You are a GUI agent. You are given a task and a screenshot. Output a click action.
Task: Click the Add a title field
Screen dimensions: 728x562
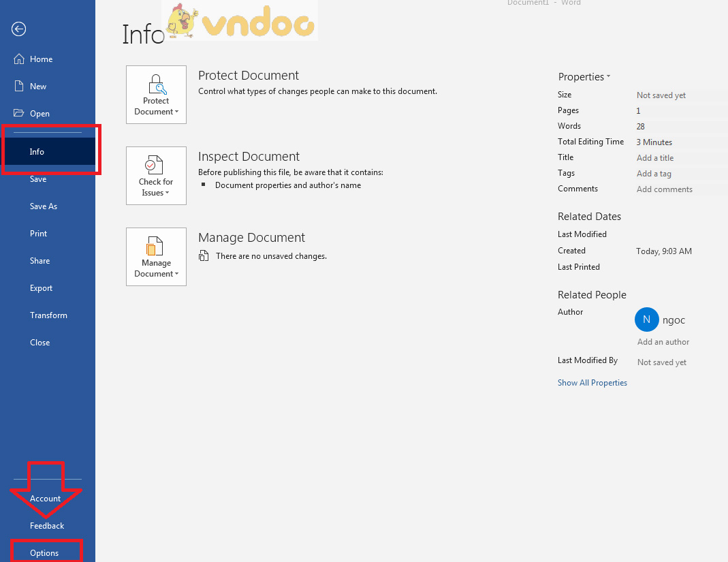tap(655, 158)
